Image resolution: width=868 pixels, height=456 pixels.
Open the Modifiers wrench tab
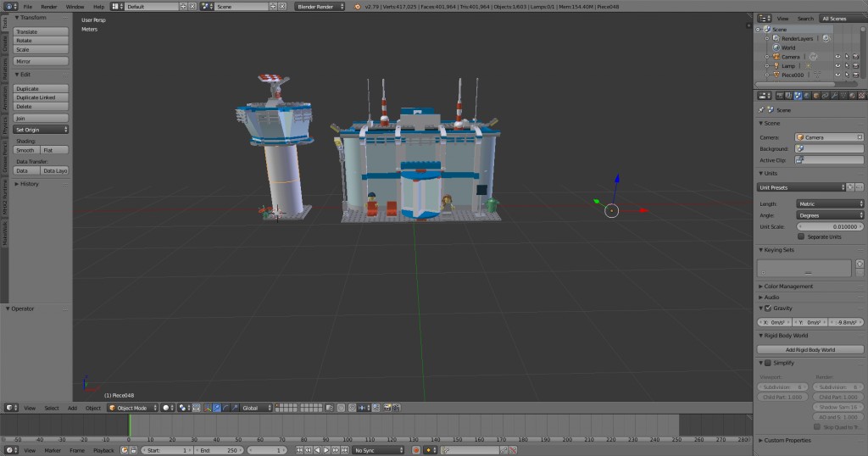(x=834, y=96)
